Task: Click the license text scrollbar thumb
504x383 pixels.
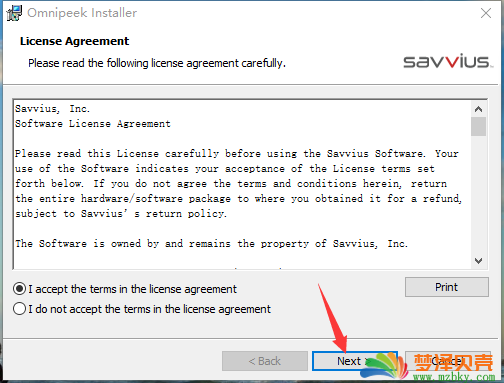Action: 478,126
